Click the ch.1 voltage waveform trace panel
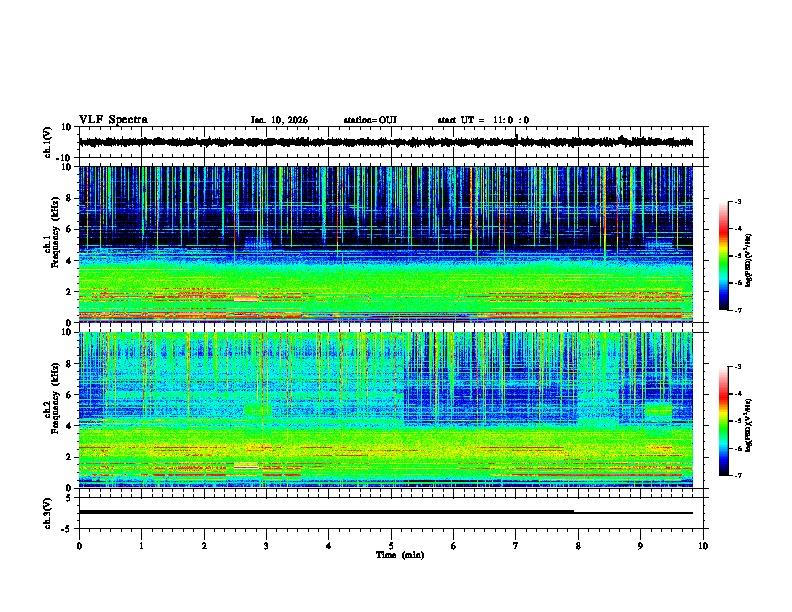This screenshot has height=612, width=792. [391, 142]
